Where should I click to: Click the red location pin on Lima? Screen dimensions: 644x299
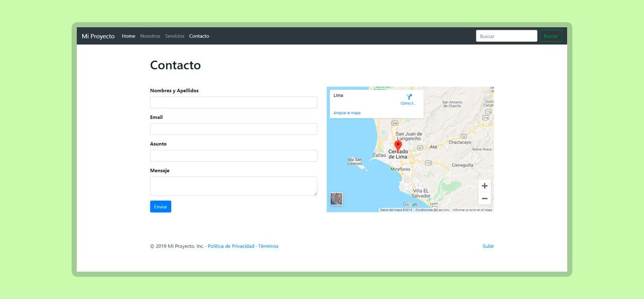click(398, 145)
